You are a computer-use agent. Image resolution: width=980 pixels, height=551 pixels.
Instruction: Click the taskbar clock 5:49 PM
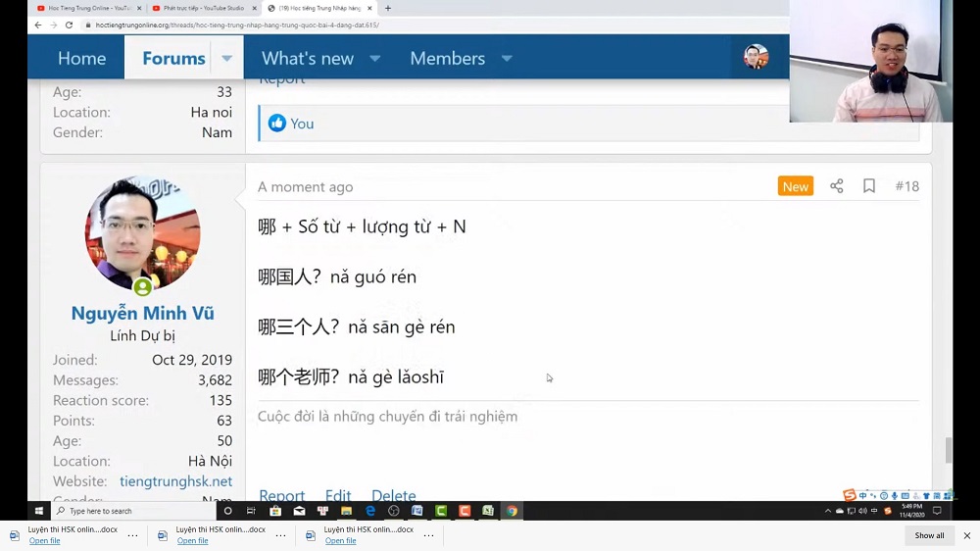(x=911, y=511)
